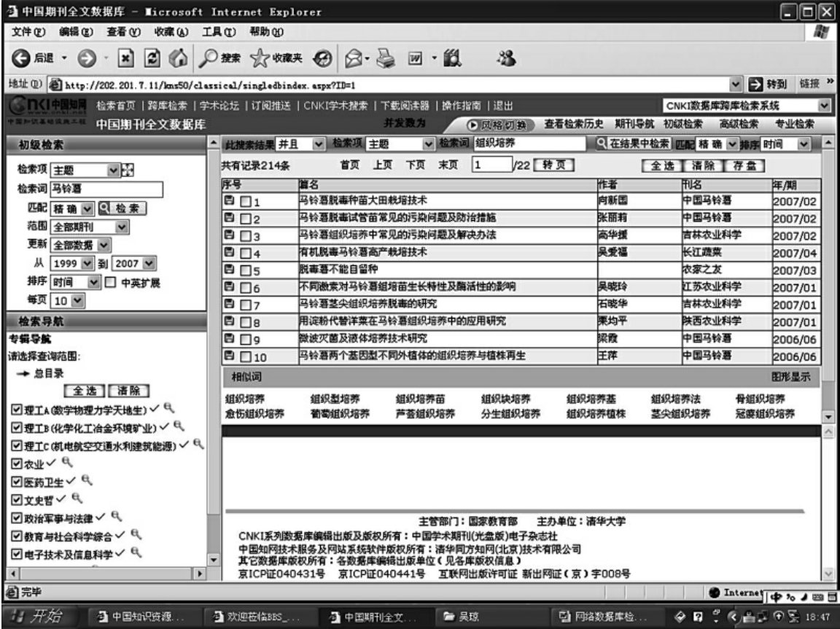The width and height of the screenshot is (840, 629).
Task: Click the Go (转到) arrow button
Action: pyautogui.click(x=769, y=84)
